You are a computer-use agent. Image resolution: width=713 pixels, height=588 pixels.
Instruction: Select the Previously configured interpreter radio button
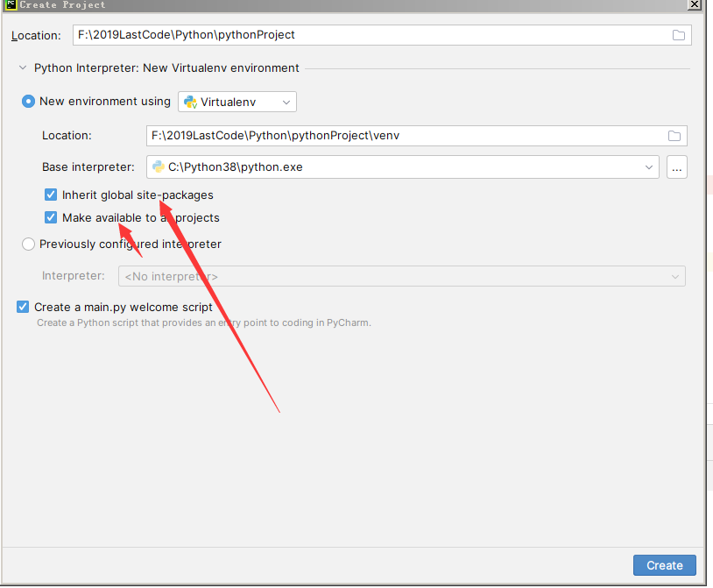[28, 244]
